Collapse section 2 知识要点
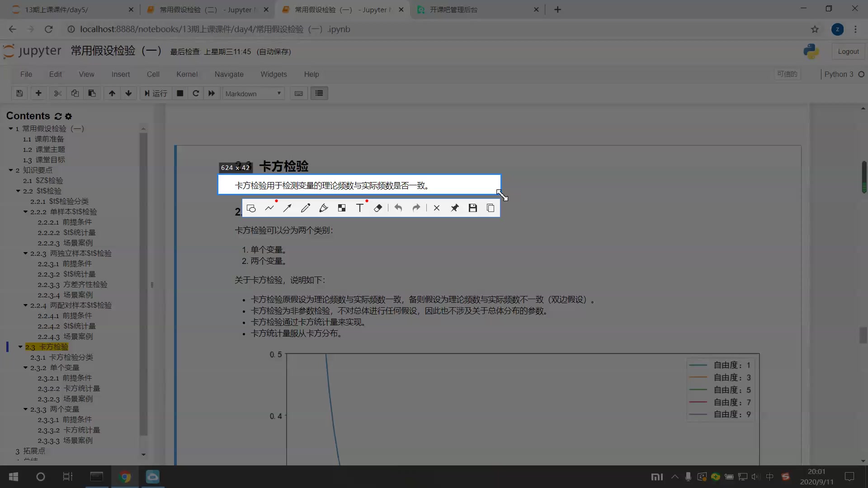 point(10,170)
